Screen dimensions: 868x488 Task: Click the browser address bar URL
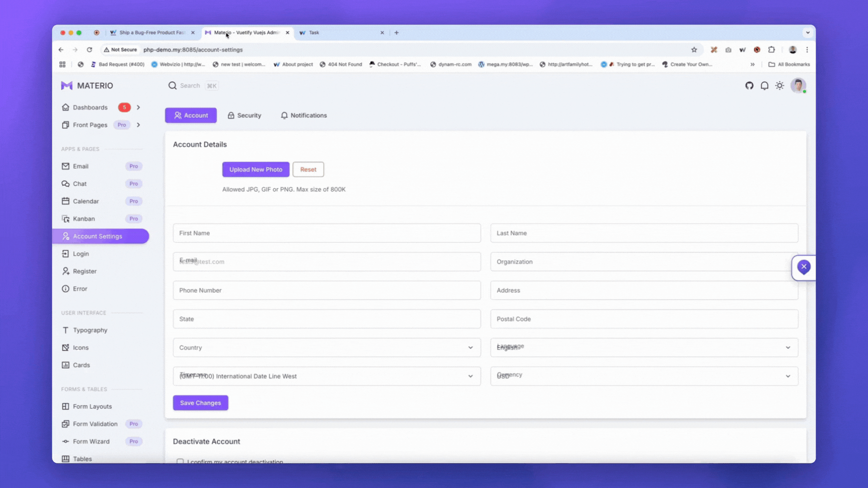(193, 50)
